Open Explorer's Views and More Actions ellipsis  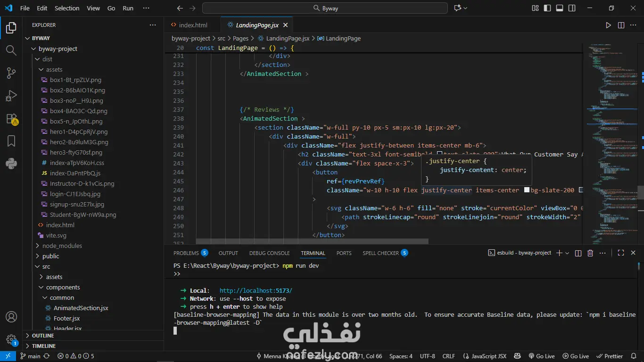tap(152, 25)
